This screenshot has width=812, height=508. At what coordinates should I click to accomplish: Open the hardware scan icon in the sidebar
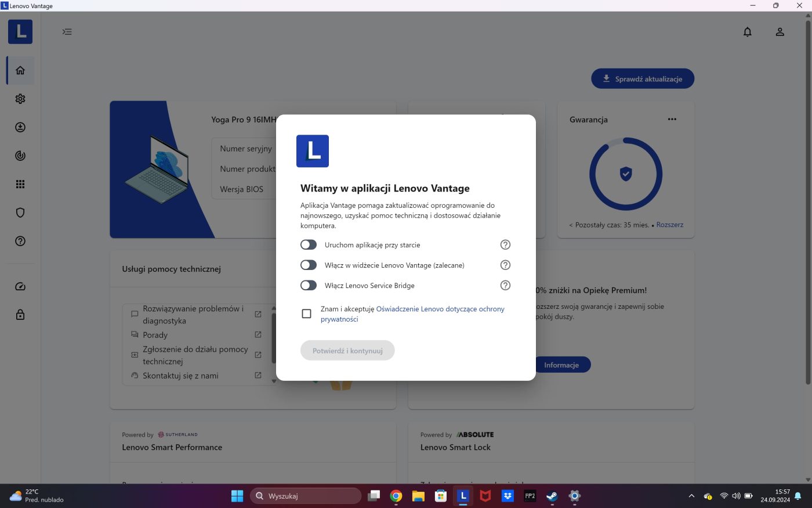coord(20,156)
